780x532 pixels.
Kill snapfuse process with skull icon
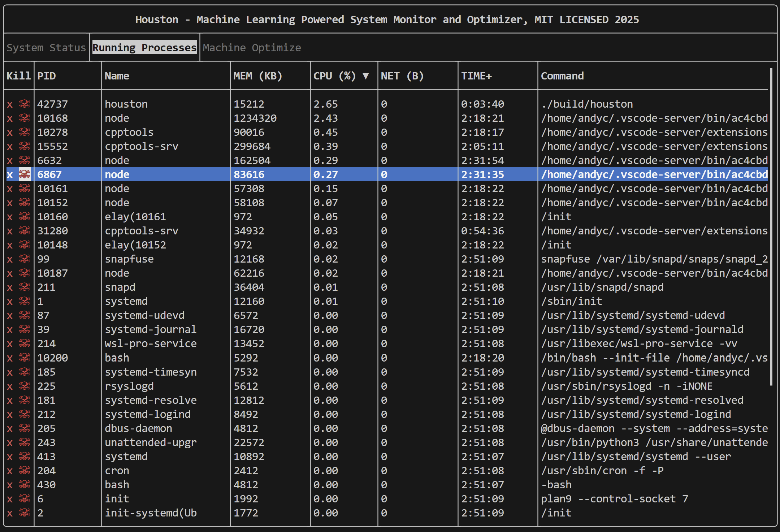25,259
